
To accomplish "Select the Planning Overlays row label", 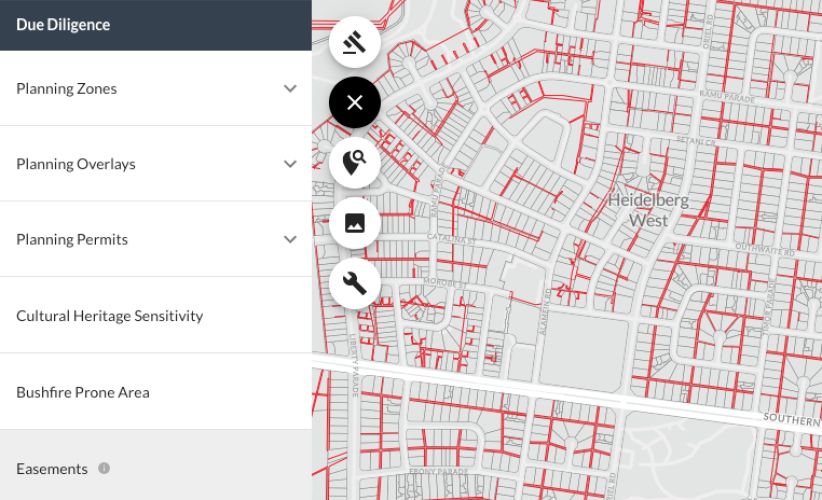I will click(76, 164).
